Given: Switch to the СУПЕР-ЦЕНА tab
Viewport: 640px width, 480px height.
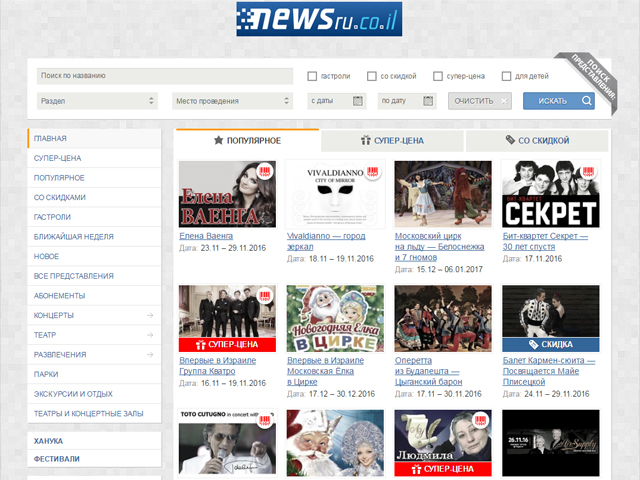Looking at the screenshot, I should [392, 141].
